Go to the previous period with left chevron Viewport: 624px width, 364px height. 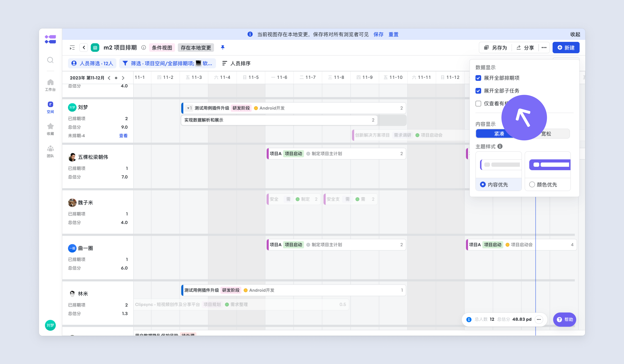[109, 78]
